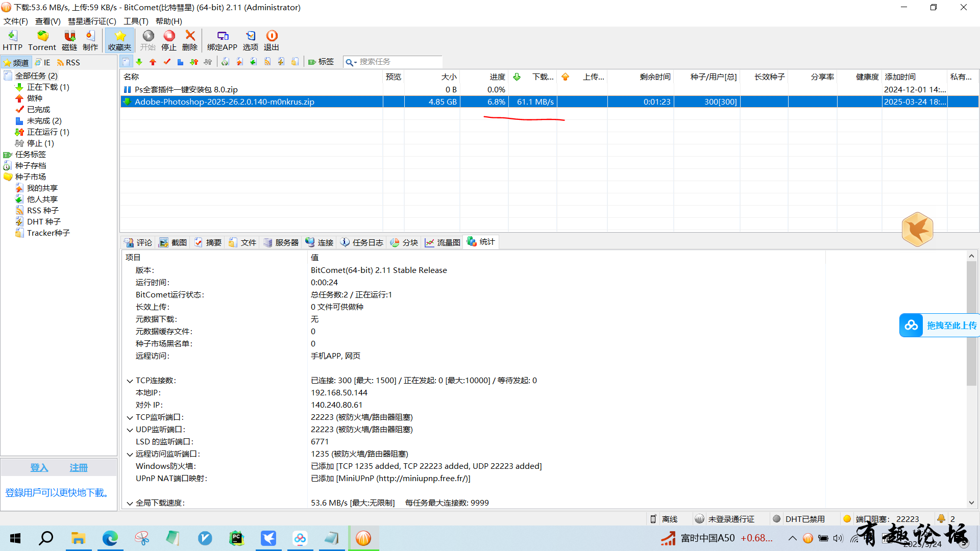Click 登錄用戶可以更快地下載 link
Image resolution: width=980 pixels, height=551 pixels.
(x=59, y=492)
